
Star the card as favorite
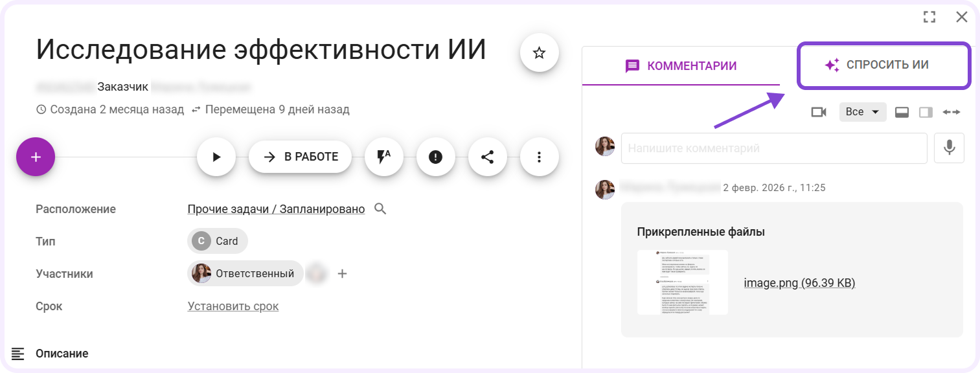[539, 53]
